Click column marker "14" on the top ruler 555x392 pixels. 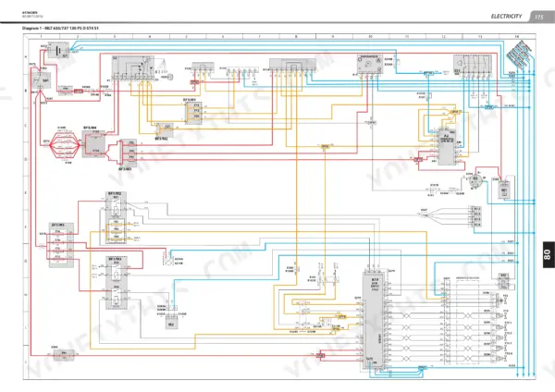point(517,36)
